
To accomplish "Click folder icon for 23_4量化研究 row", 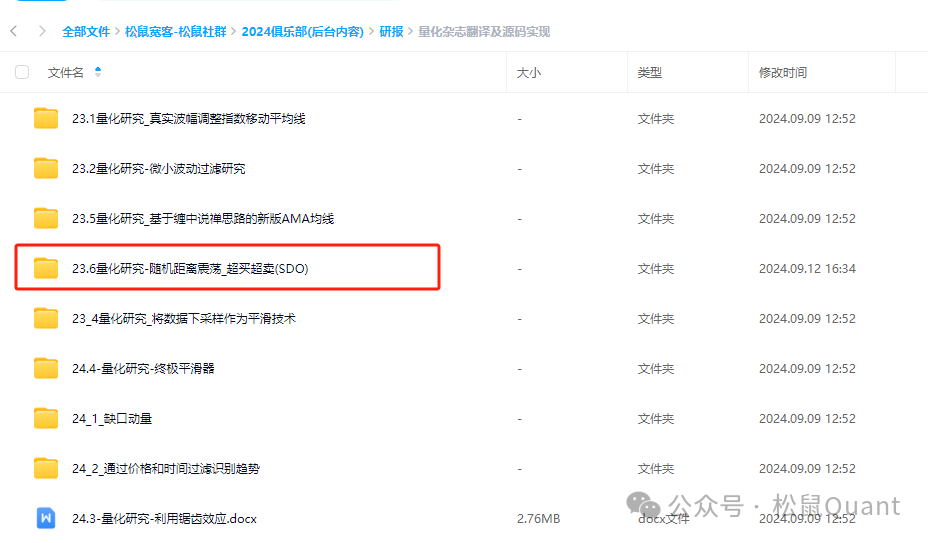I will point(46,318).
